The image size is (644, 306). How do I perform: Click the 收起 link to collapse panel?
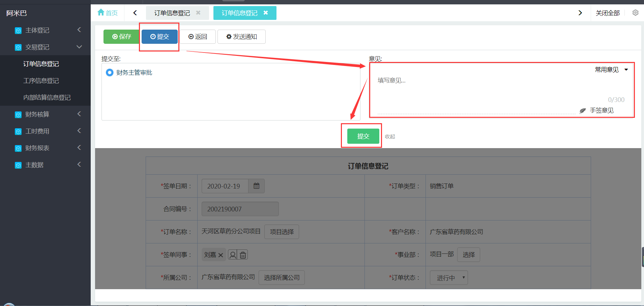(390, 137)
